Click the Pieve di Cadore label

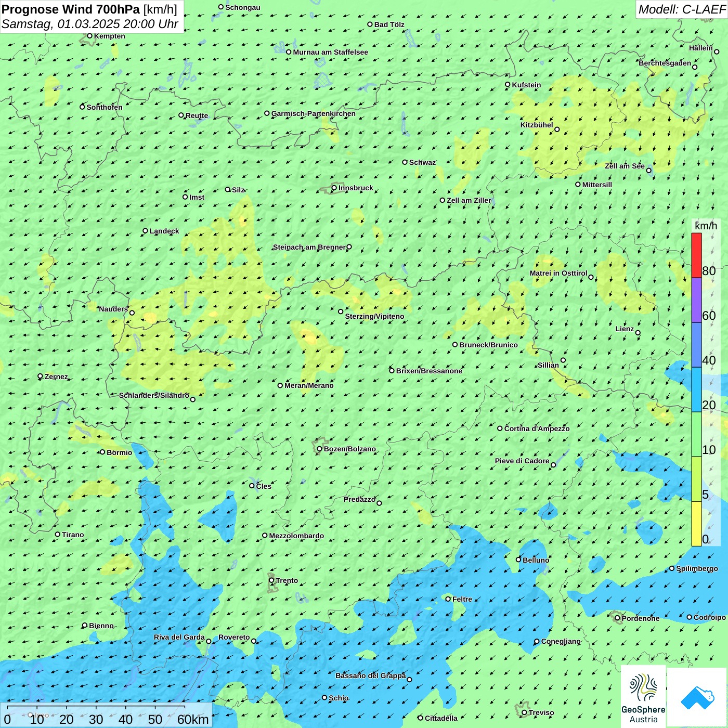[522, 461]
